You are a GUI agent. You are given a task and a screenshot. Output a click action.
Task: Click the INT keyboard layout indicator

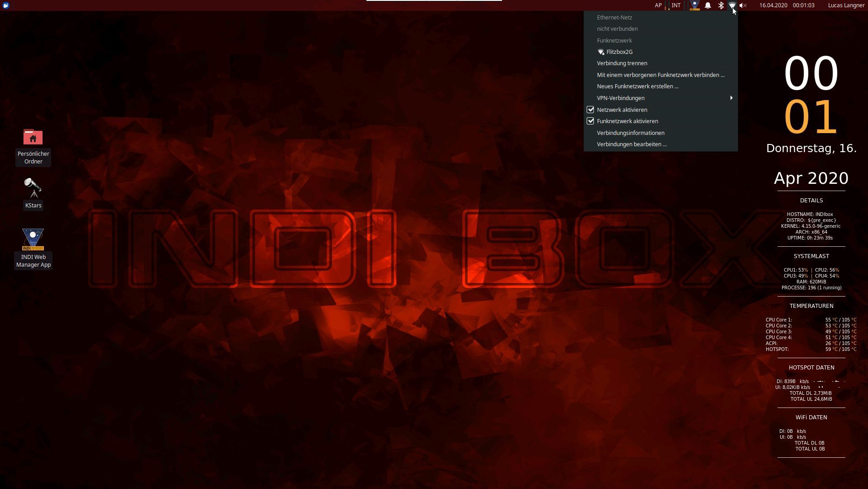[x=676, y=5]
